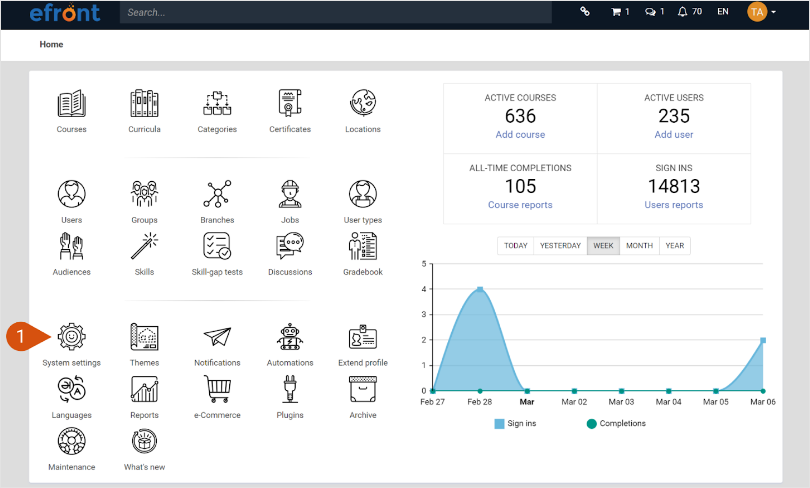
Task: Switch chart to the MONTH tab
Action: coord(639,246)
